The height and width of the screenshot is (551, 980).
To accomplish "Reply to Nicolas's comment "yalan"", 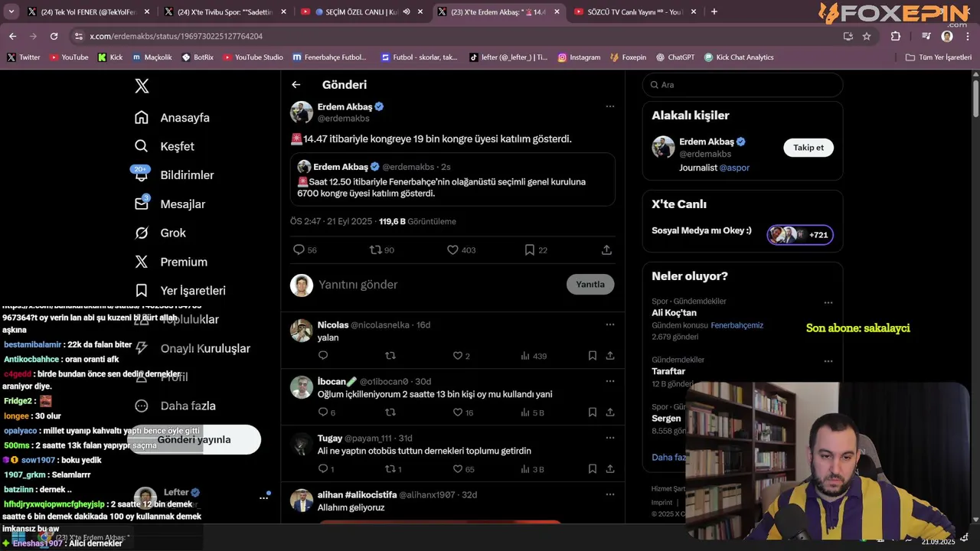I will (x=323, y=356).
